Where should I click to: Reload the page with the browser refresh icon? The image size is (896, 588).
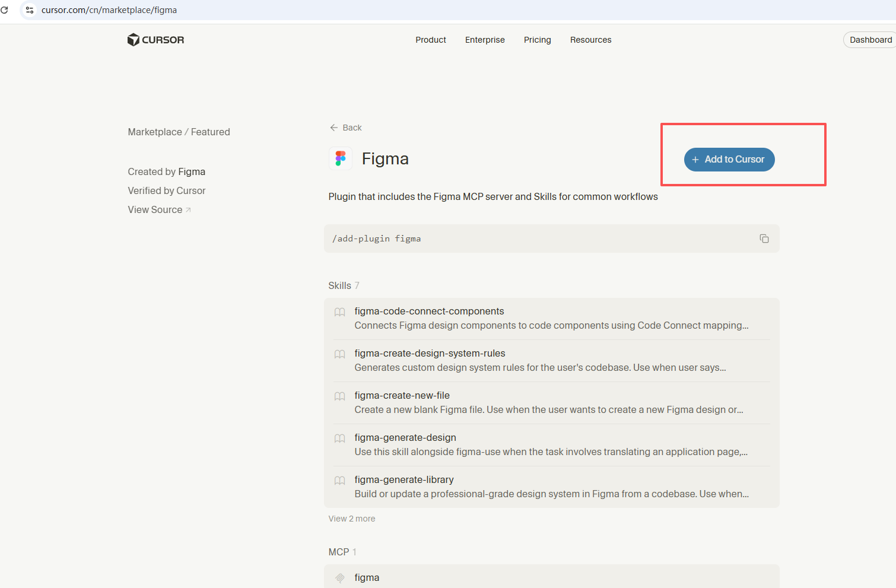click(5, 10)
